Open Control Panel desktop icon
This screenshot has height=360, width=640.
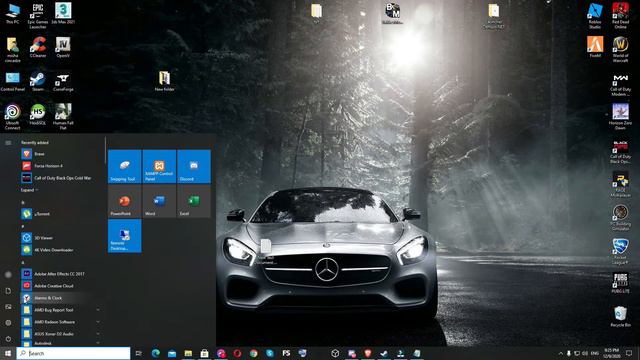(x=13, y=81)
